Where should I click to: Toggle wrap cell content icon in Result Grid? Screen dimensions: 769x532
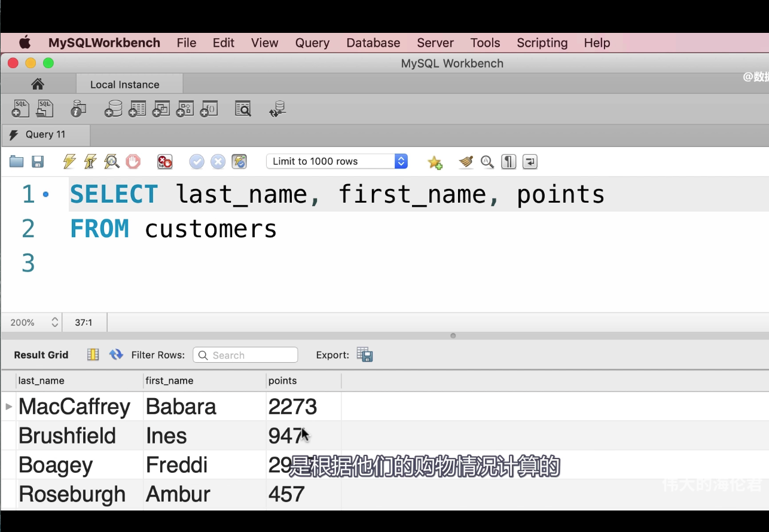coord(93,354)
